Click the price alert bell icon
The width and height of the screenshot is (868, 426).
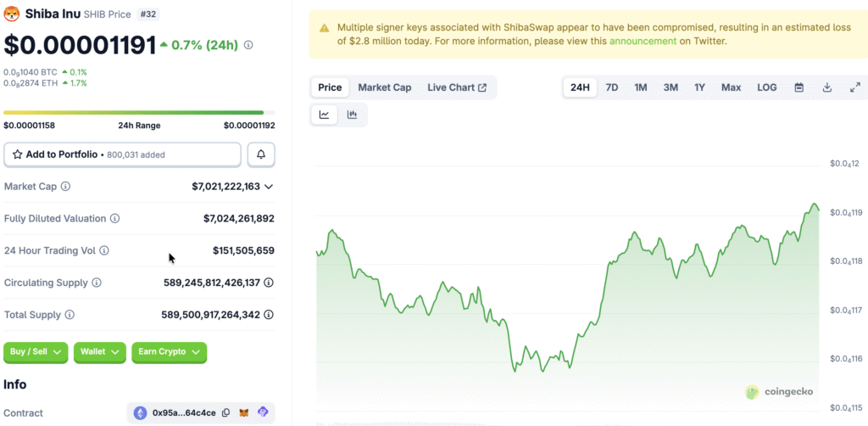261,154
